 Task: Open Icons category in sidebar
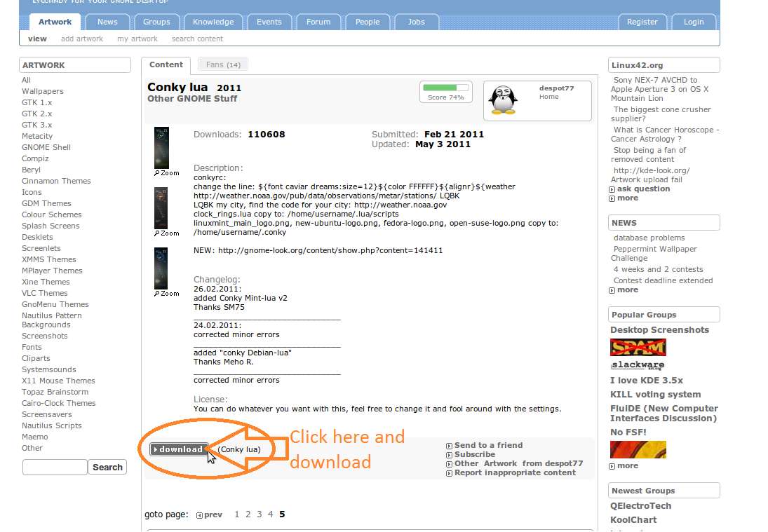tap(32, 192)
